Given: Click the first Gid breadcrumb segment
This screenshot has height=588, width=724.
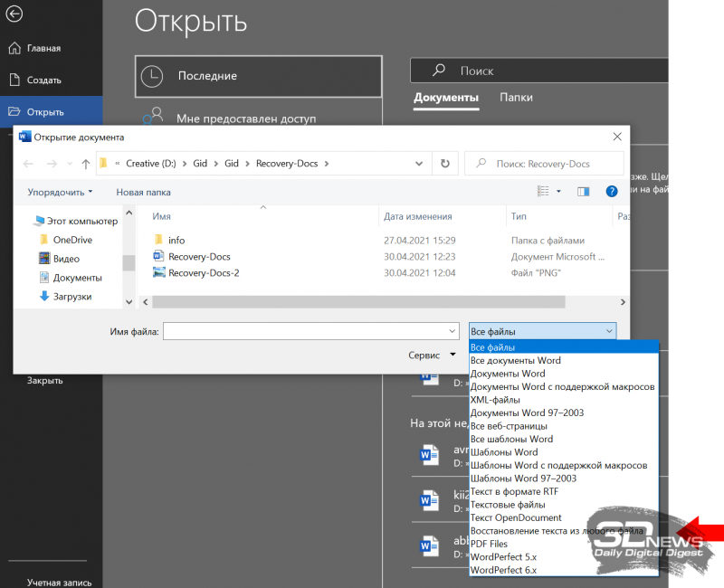Looking at the screenshot, I should (200, 164).
